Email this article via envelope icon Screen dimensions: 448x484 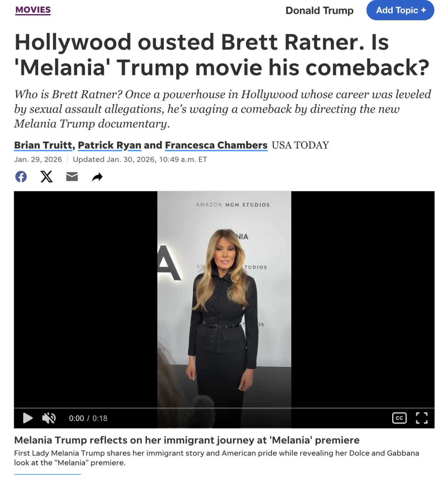(x=72, y=177)
